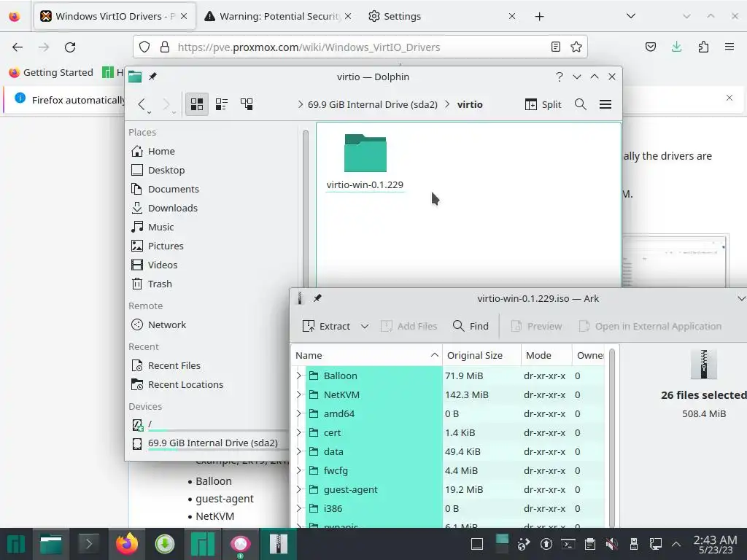Click Dolphin sidebar vertical scrollbar
This screenshot has width=747, height=560.
click(x=306, y=209)
